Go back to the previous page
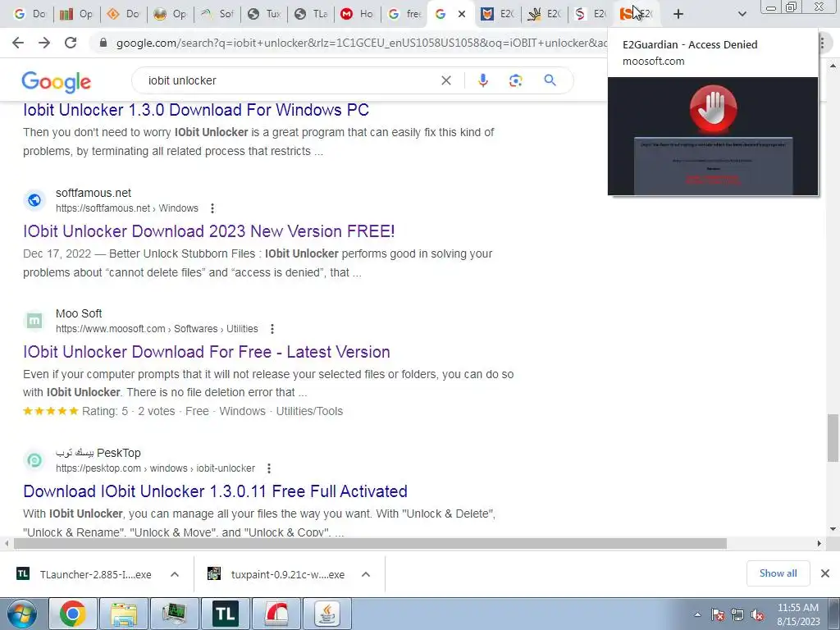Viewport: 840px width, 630px height. click(18, 43)
